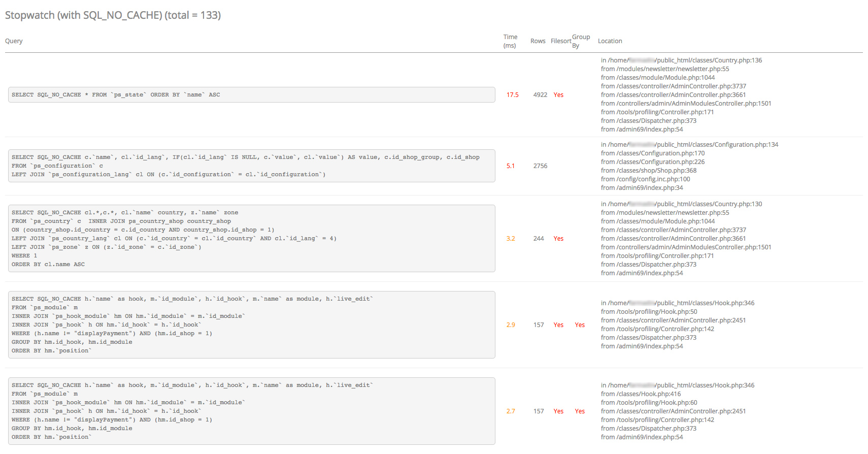Select the ps_state SELECT query code box
Image resolution: width=868 pixels, height=454 pixels.
click(251, 95)
